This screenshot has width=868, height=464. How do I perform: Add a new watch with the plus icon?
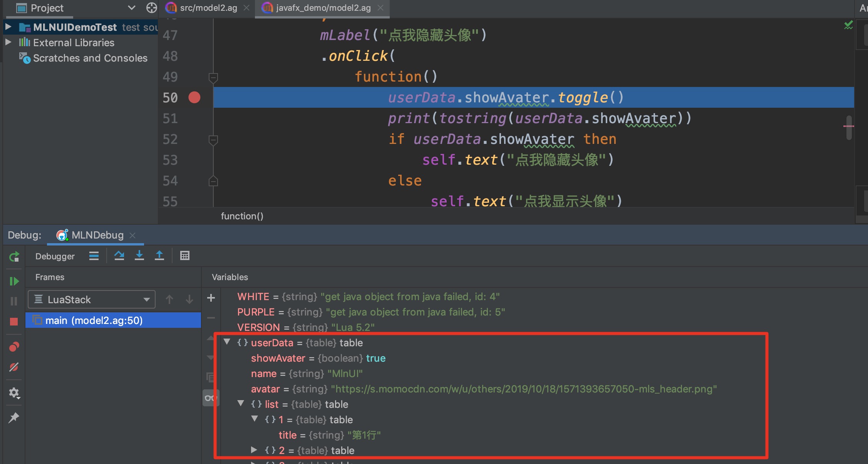(211, 298)
